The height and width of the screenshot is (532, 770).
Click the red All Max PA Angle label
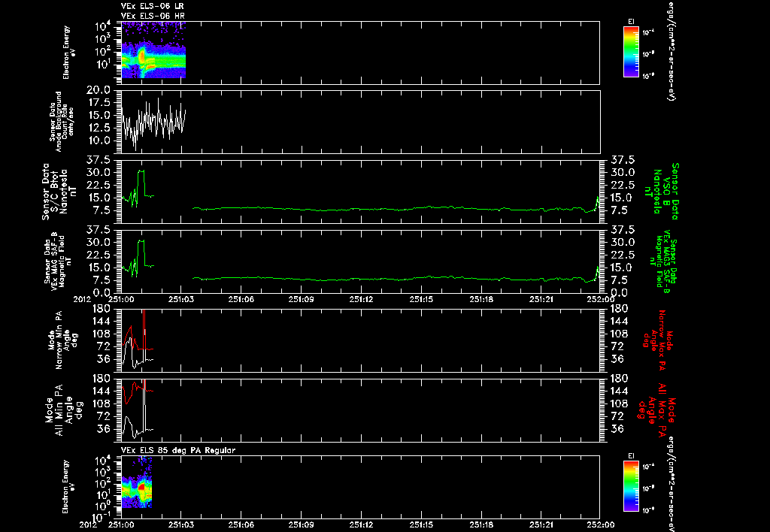point(657,409)
